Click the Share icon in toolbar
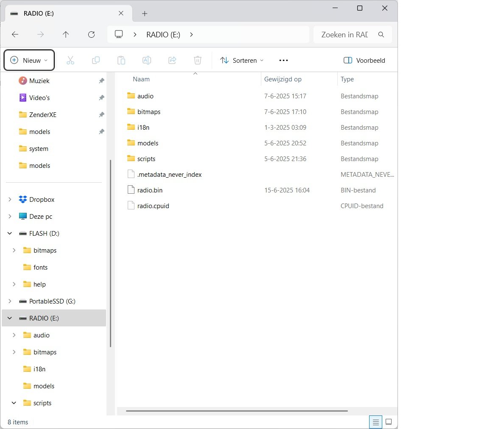The image size is (504, 429). [x=172, y=60]
